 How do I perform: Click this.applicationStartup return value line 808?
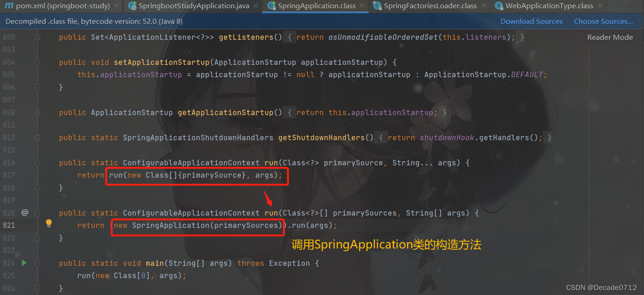(381, 112)
